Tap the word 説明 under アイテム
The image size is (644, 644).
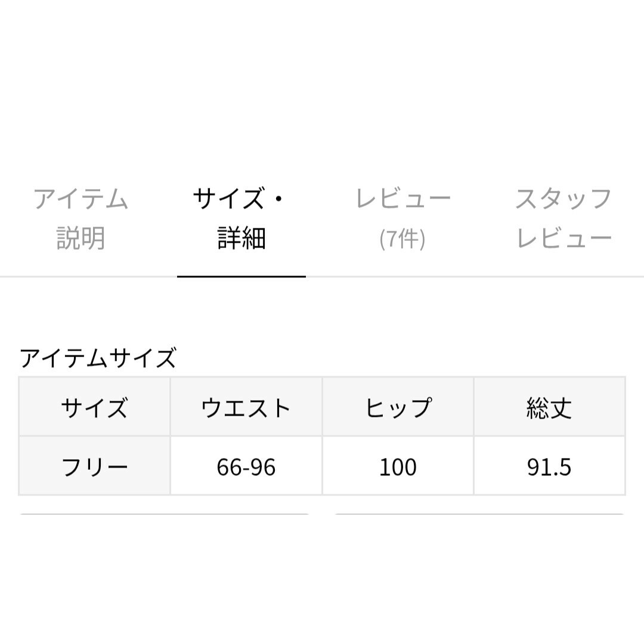(x=80, y=239)
